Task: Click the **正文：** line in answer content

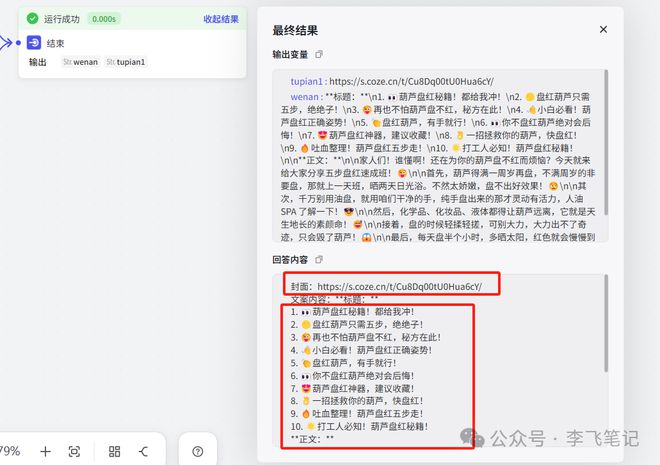Action: pos(312,439)
